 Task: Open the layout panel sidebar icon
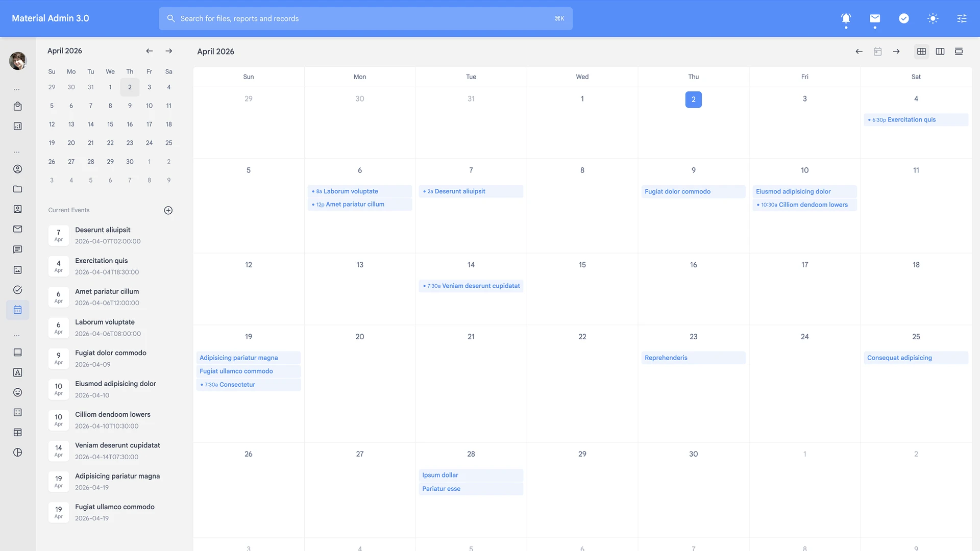(18, 353)
